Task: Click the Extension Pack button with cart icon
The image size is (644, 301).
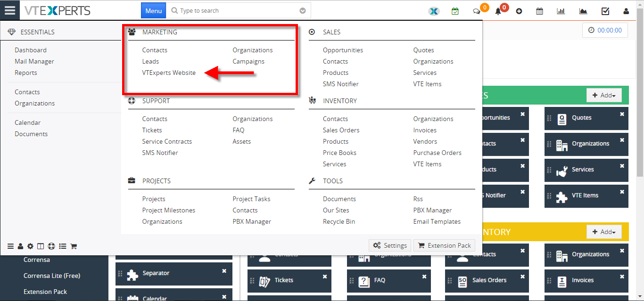Action: 444,245
